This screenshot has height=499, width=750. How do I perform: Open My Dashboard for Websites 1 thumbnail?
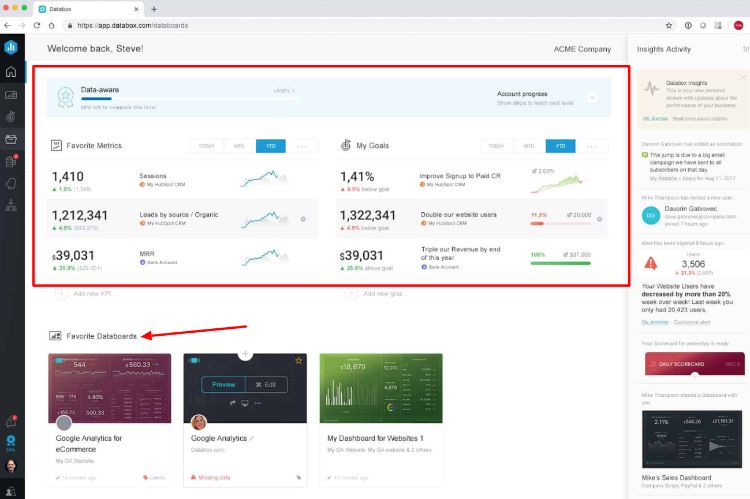coord(381,388)
